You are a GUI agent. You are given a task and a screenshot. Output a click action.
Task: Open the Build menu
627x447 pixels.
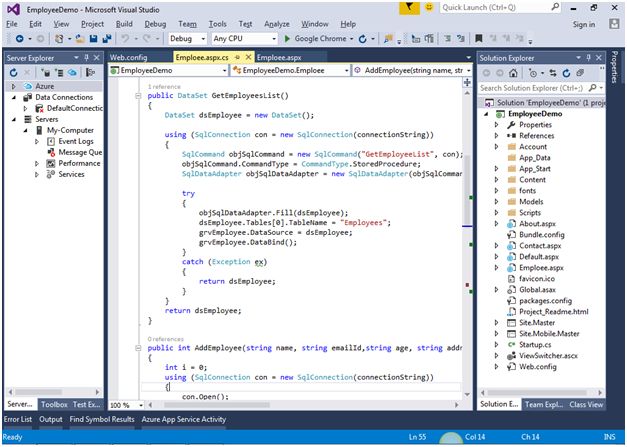tap(124, 23)
